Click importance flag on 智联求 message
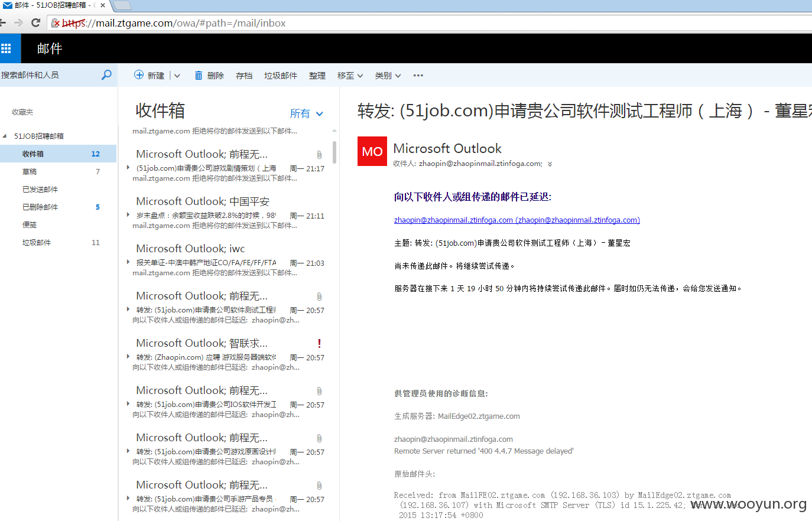Image resolution: width=812 pixels, height=521 pixels. 319,344
